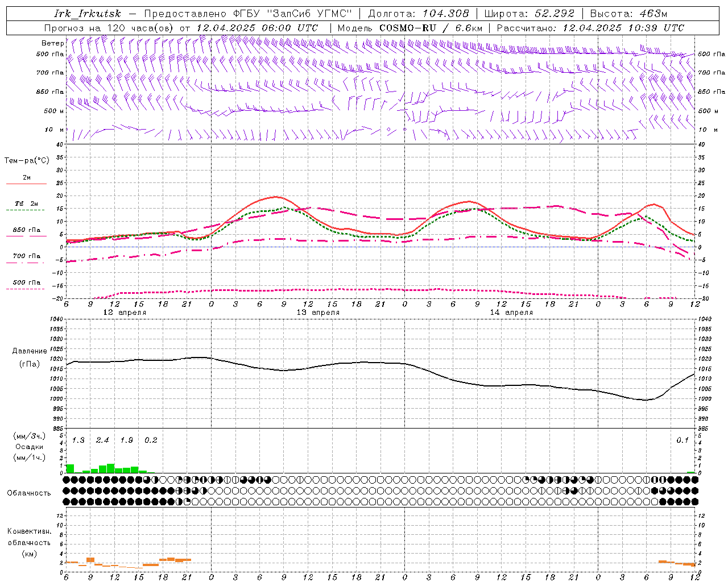Click the peak of the red 2м temperature curve on 13 апреля
The width and height of the screenshot is (728, 582).
pos(276,197)
